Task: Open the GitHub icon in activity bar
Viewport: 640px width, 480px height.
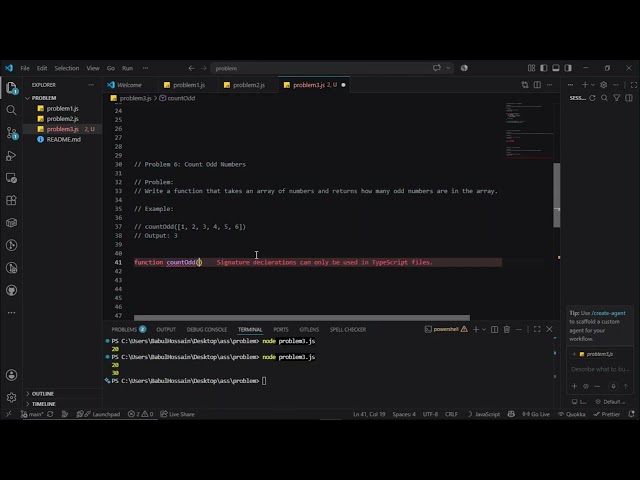Action: pyautogui.click(x=11, y=290)
